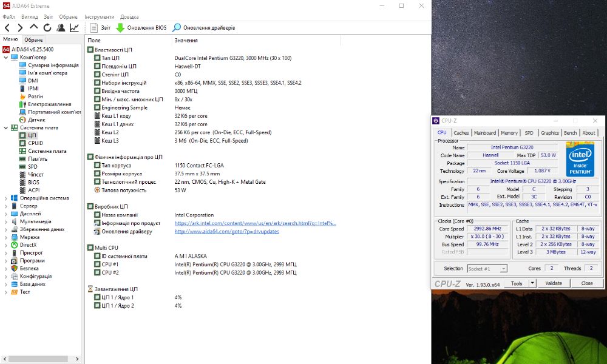This screenshot has width=607, height=364.
Task: Go up one level with the up arrow
Action: click(x=33, y=27)
